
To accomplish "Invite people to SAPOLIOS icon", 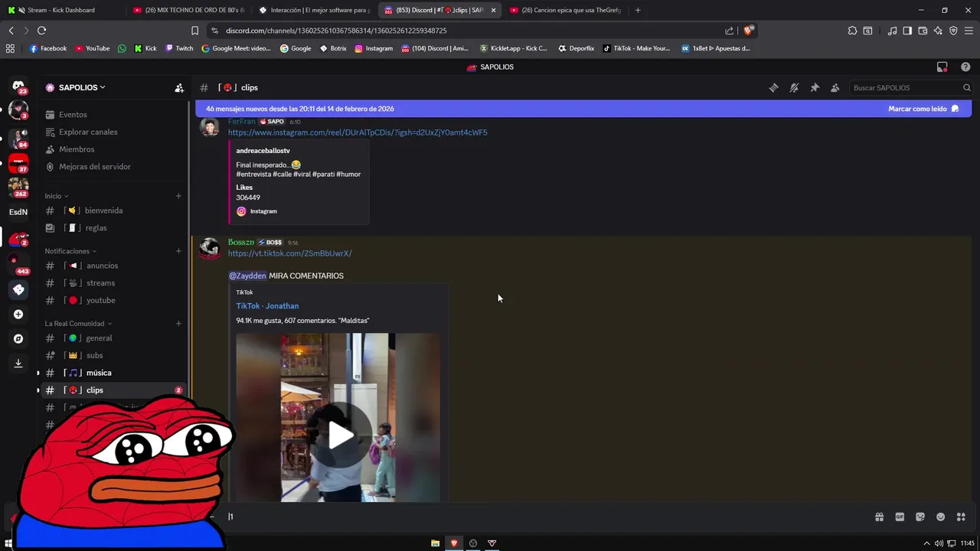I will click(179, 88).
